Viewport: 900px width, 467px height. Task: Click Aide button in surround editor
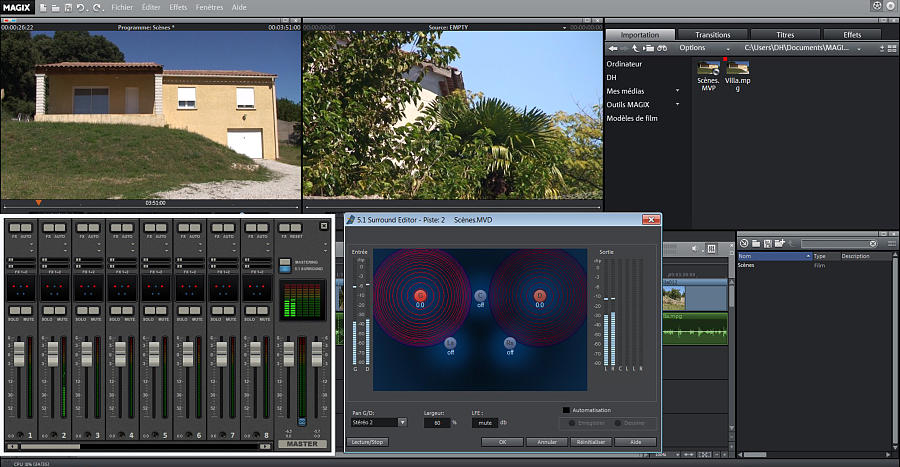point(635,442)
